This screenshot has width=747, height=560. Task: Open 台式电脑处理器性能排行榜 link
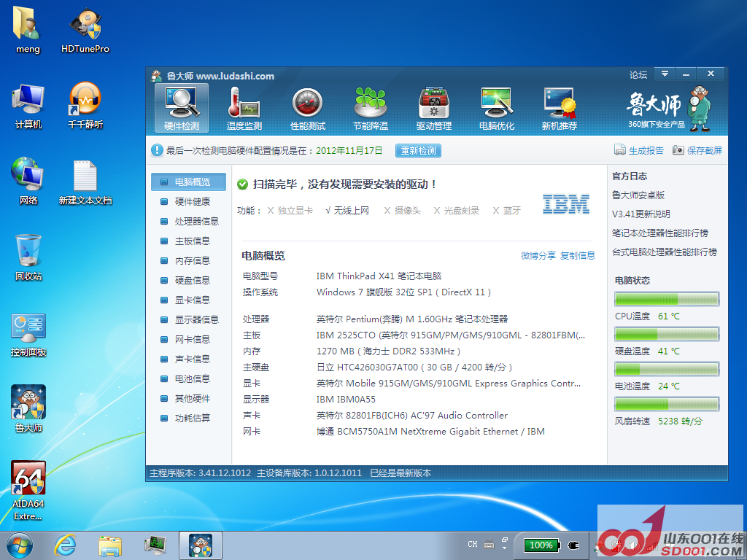coord(665,252)
